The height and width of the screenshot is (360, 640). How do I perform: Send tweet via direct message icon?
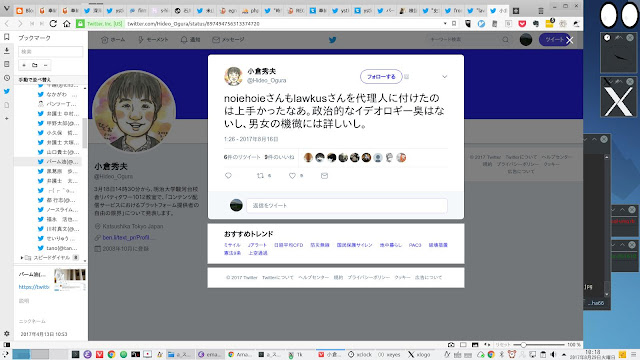click(x=324, y=176)
